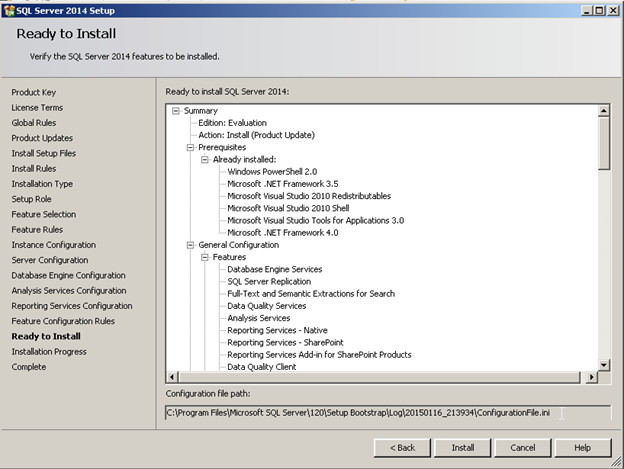Click the Features label in the tree

click(229, 257)
